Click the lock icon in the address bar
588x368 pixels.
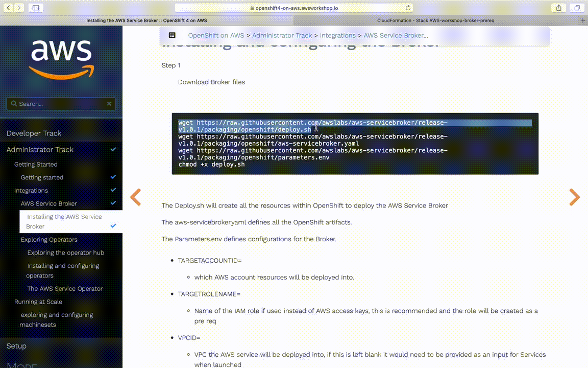click(x=252, y=8)
